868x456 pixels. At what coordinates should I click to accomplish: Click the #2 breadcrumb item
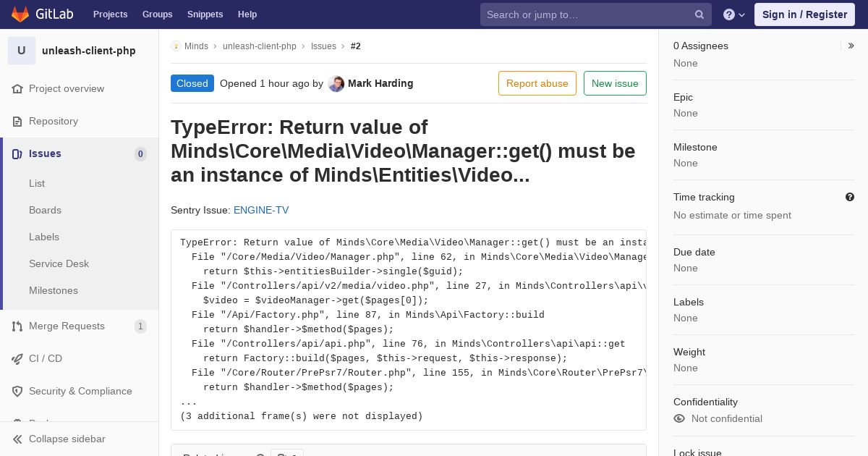pyautogui.click(x=356, y=46)
